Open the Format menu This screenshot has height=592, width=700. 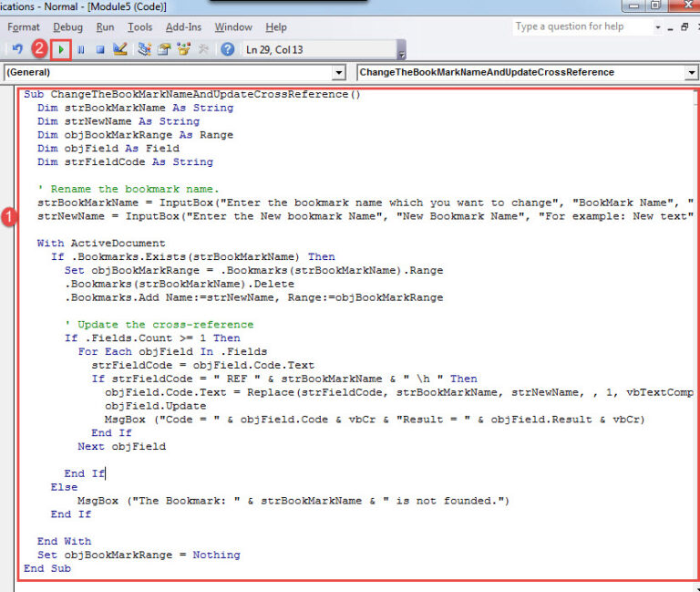click(24, 27)
